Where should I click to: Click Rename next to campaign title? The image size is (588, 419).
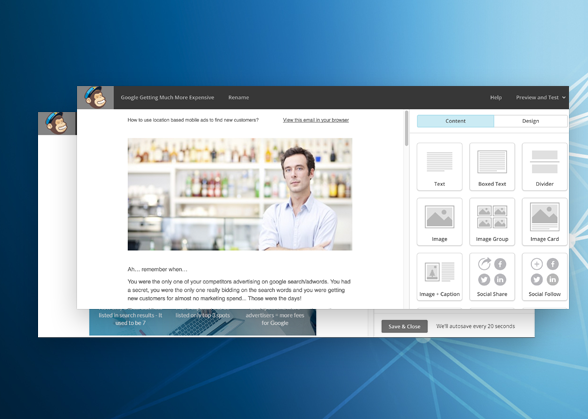click(238, 97)
